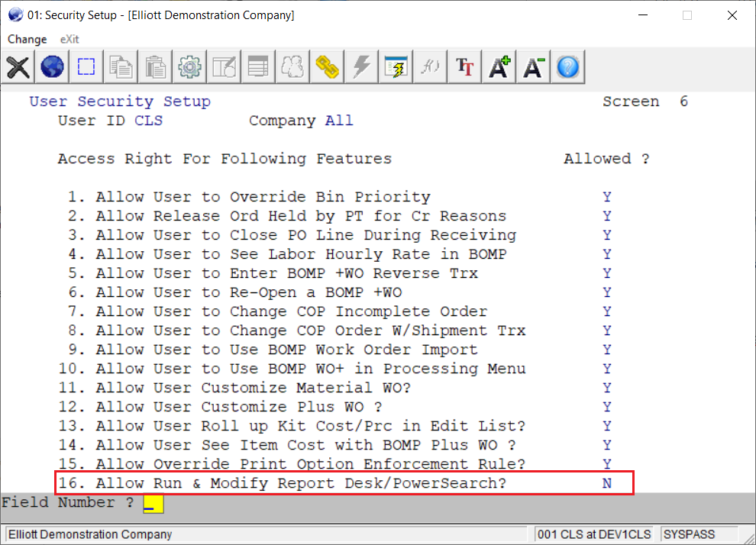Image resolution: width=756 pixels, height=545 pixels.
Task: Click the gear settings toolbar icon
Action: click(189, 67)
